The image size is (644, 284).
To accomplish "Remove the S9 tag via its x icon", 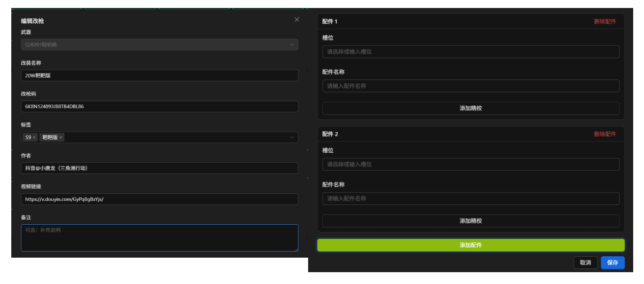I will click(x=34, y=137).
